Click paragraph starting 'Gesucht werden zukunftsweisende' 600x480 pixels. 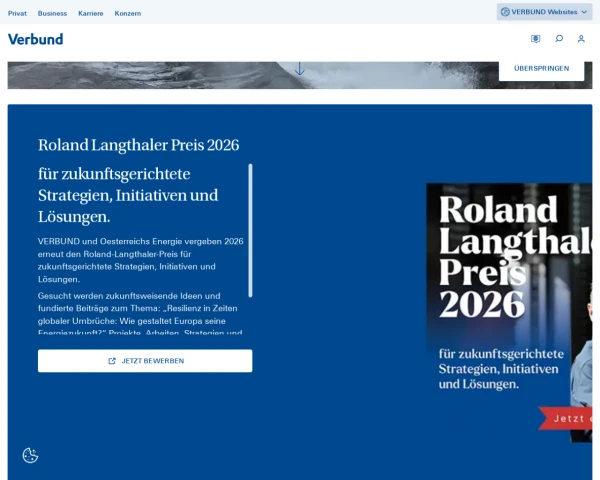click(140, 314)
